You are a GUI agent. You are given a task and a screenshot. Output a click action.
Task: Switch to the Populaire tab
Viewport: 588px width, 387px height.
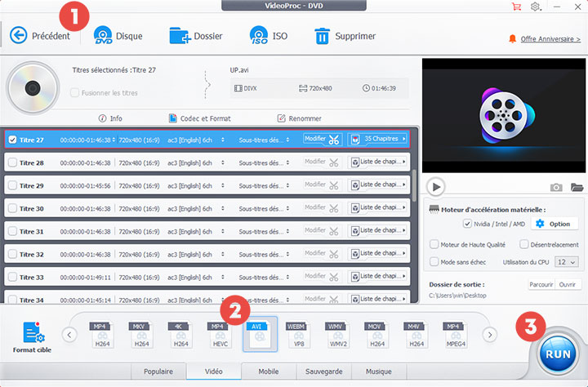[158, 371]
